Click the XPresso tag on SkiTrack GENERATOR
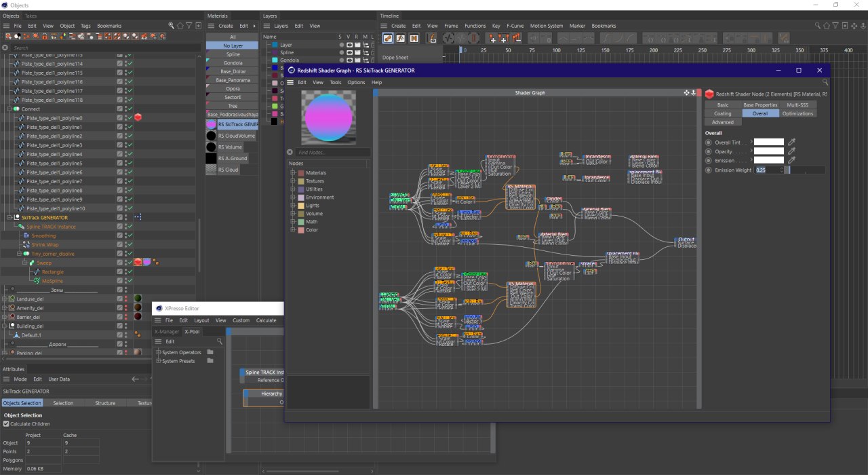This screenshot has height=475, width=868. point(138,218)
